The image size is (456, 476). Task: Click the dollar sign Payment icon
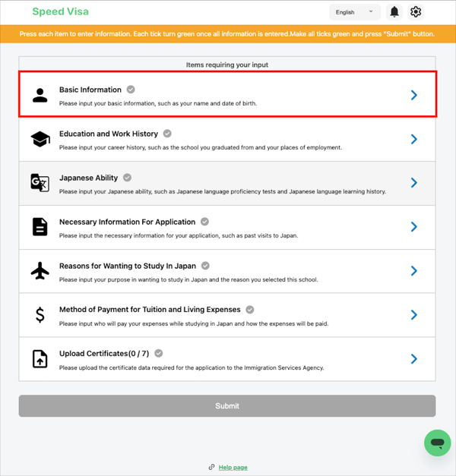point(40,315)
